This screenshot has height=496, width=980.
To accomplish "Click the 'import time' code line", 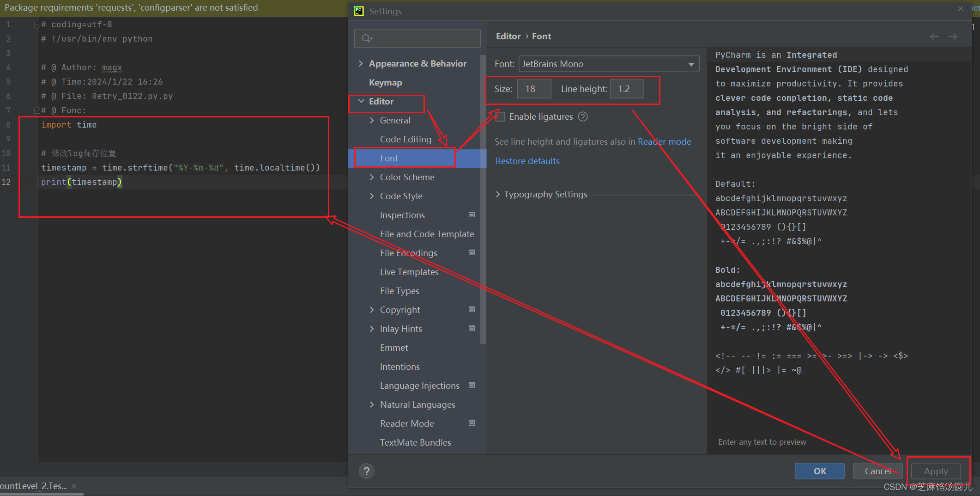I will click(69, 125).
